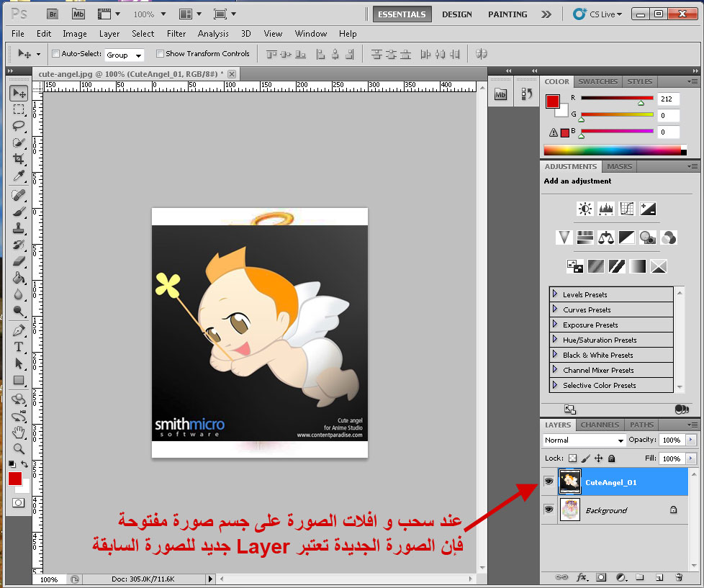Click the Essentials workspace button

click(x=402, y=14)
